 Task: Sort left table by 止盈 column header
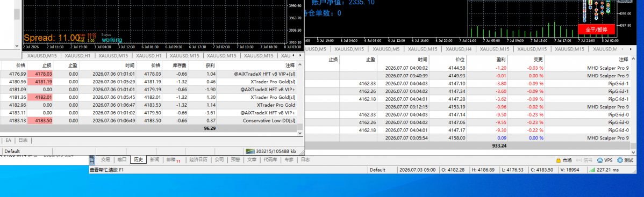coord(67,65)
